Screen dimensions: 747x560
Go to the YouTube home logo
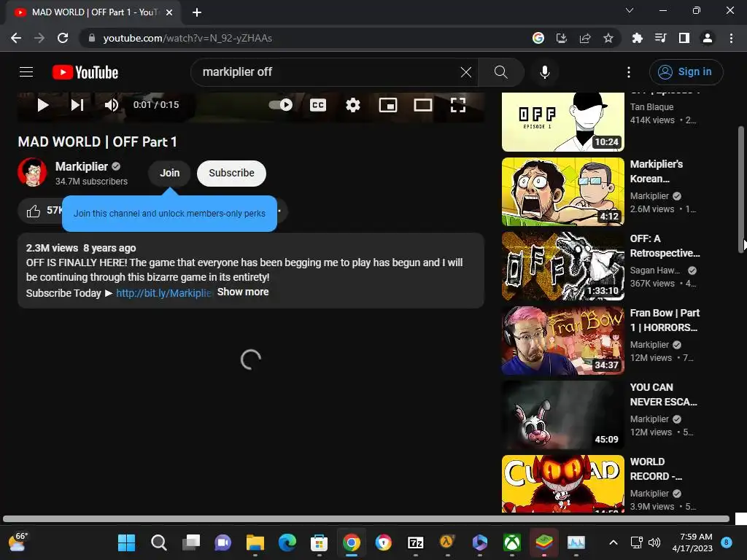(85, 72)
